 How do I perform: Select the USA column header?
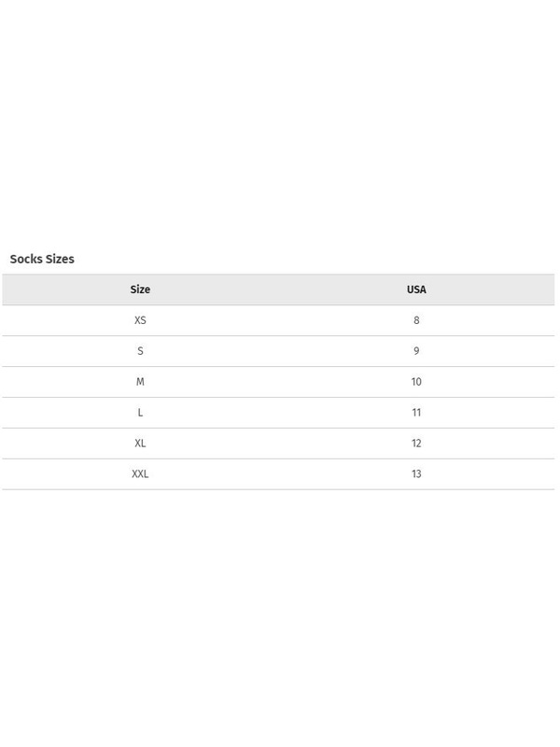click(416, 289)
